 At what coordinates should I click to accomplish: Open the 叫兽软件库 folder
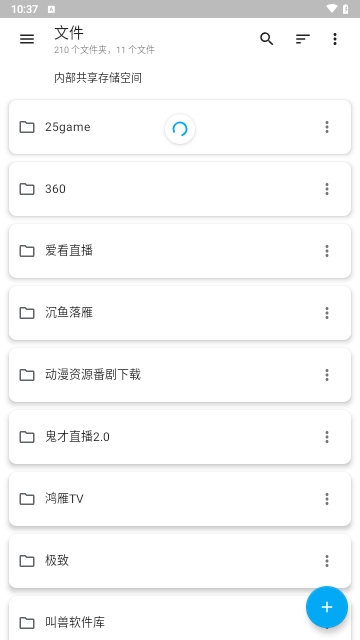180,618
